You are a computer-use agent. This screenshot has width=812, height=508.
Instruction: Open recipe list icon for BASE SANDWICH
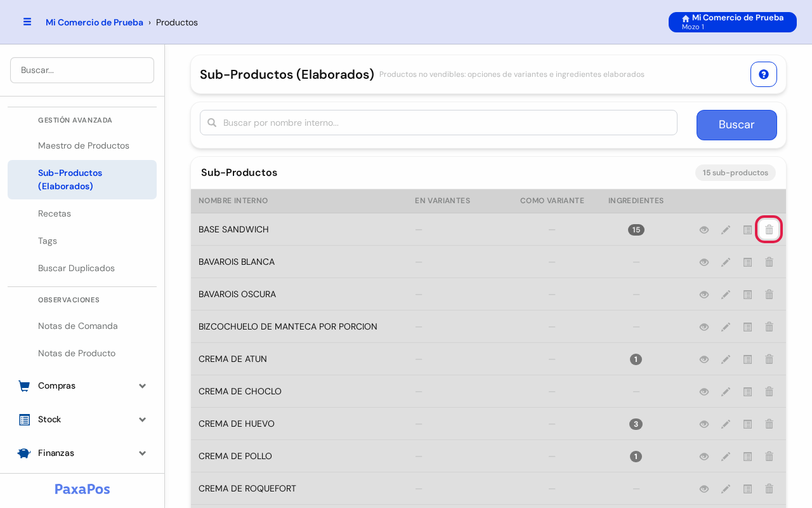[x=747, y=230]
